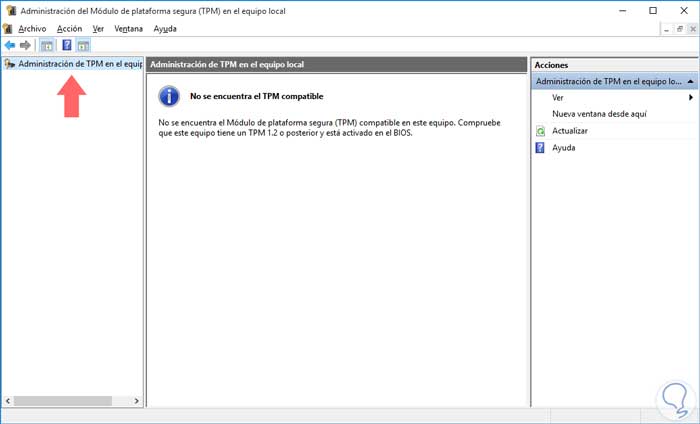Click the TPM key icon in tree
The width and height of the screenshot is (700, 424).
9,64
